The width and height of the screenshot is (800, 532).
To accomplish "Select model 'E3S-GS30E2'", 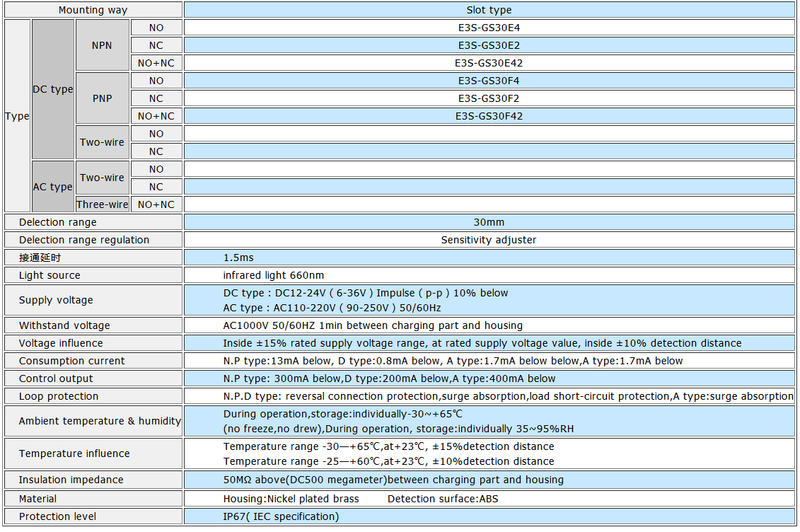I will (489, 45).
